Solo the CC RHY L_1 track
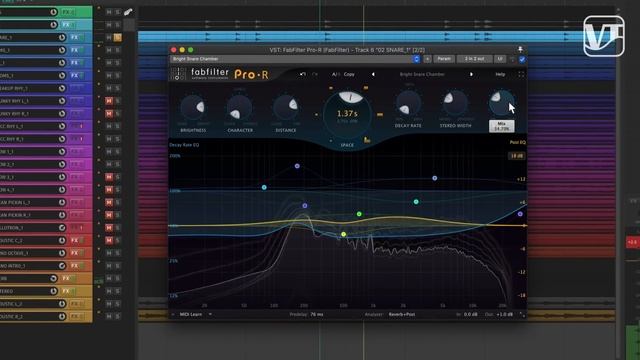 [118, 126]
